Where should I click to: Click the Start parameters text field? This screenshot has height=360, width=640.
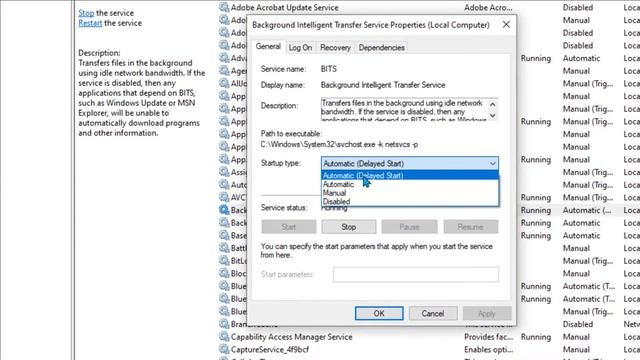(416, 275)
